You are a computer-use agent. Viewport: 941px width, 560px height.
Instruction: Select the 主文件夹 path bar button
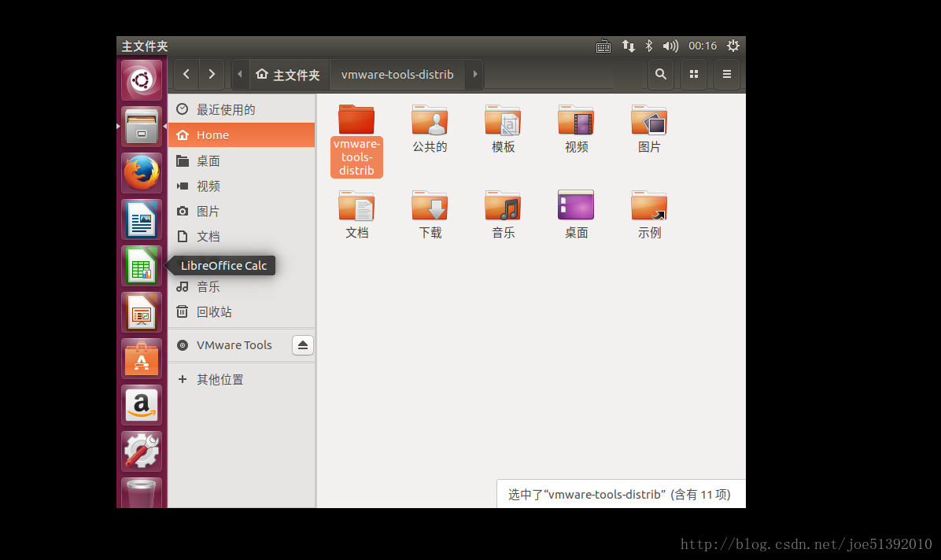pyautogui.click(x=288, y=75)
